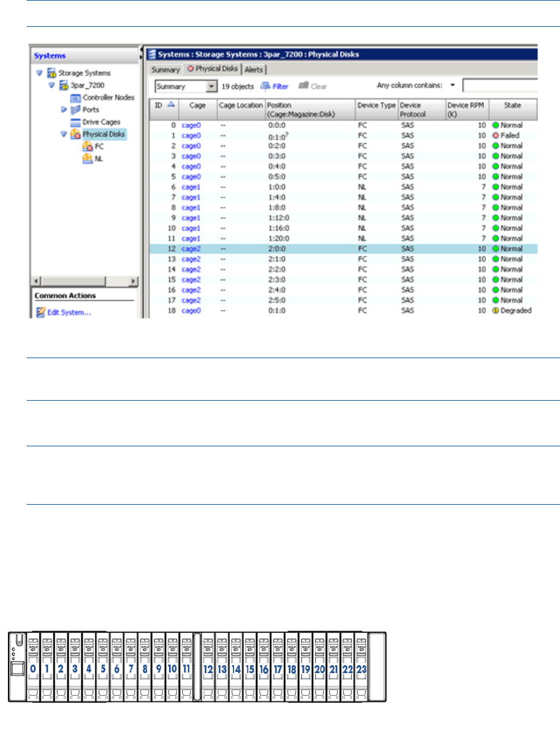Screen dimensions: 560x754
Task: Click the Ports tree icon
Action: 76,110
